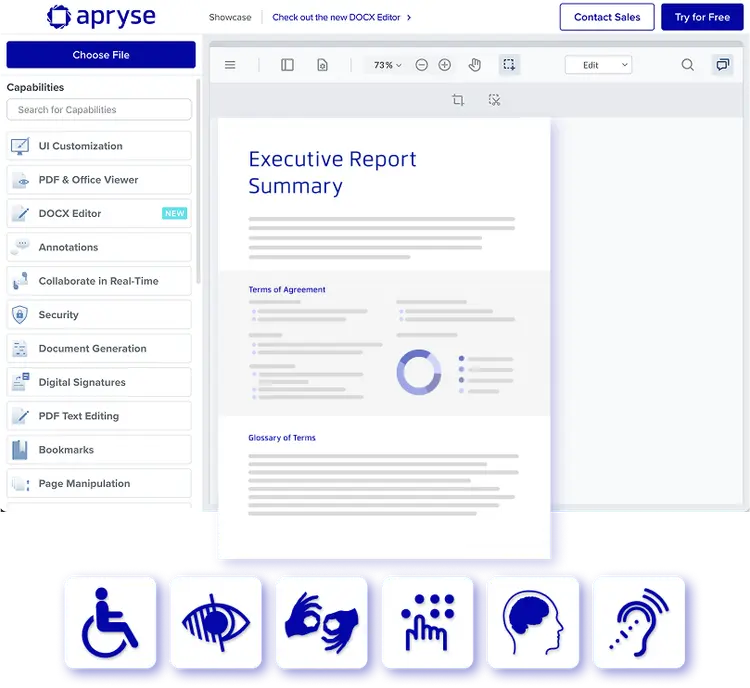This screenshot has width=750, height=688.
Task: Click the sign language hands icon
Action: tap(321, 622)
